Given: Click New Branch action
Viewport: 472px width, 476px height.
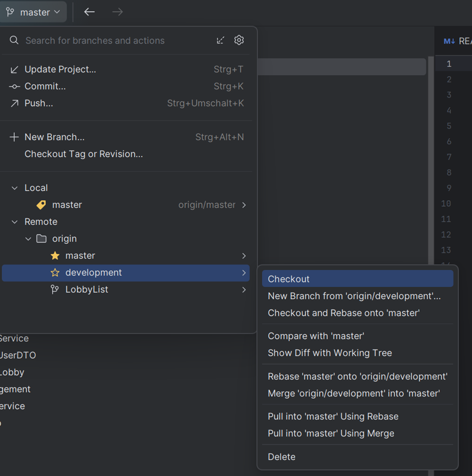Looking at the screenshot, I should click(x=54, y=137).
